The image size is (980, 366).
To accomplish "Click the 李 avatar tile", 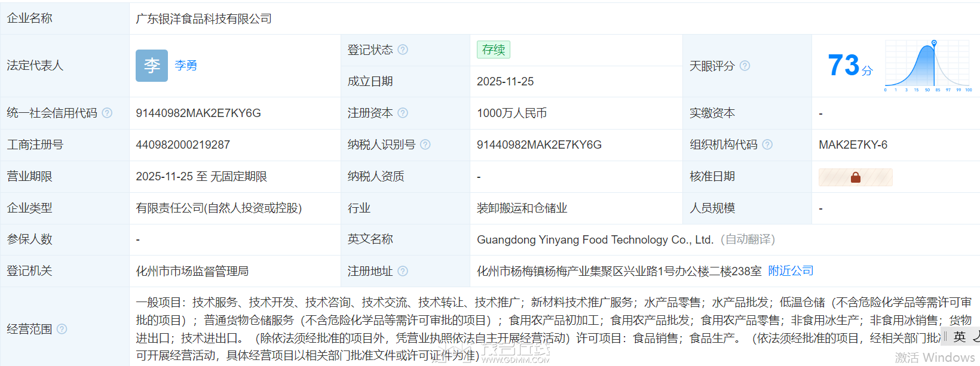I will [152, 66].
